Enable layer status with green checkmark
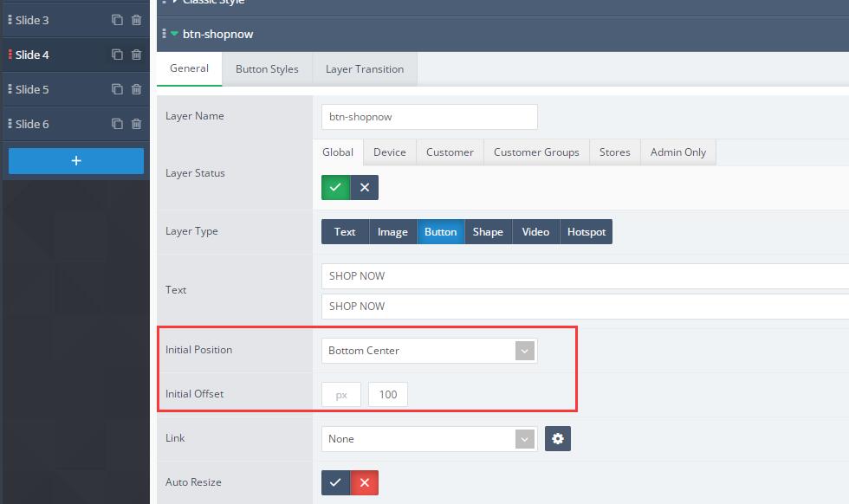Image resolution: width=849 pixels, height=504 pixels. [336, 187]
